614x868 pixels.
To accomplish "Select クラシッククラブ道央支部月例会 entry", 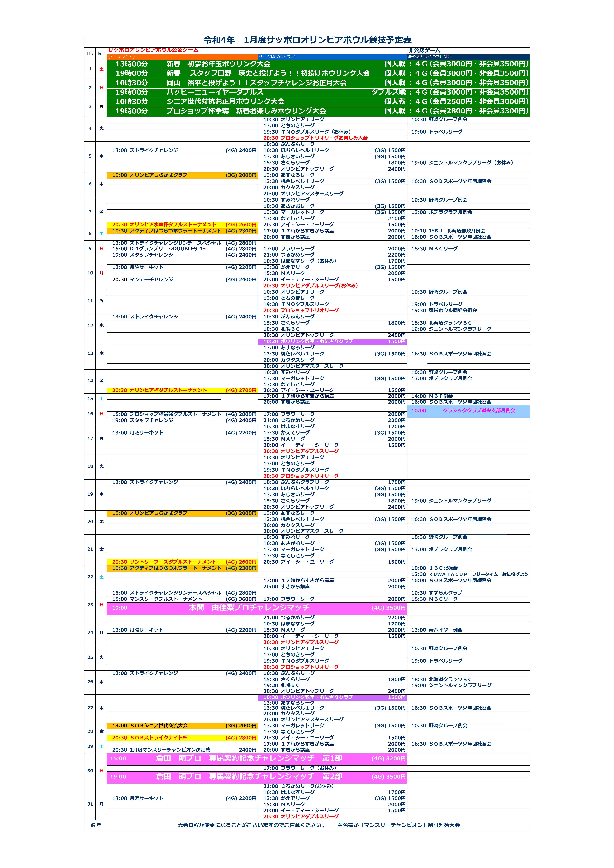I will click(468, 411).
